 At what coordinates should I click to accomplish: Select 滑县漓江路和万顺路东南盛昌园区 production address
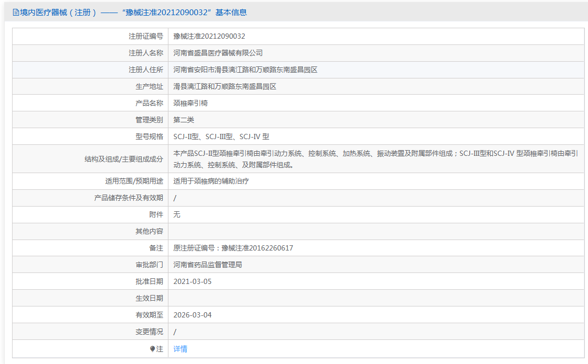(x=224, y=87)
